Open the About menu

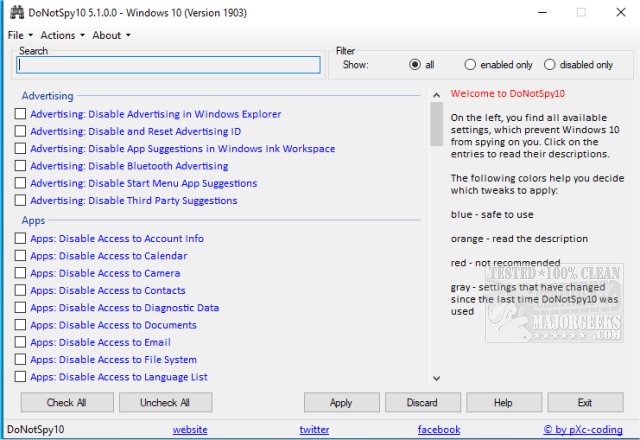[111, 36]
